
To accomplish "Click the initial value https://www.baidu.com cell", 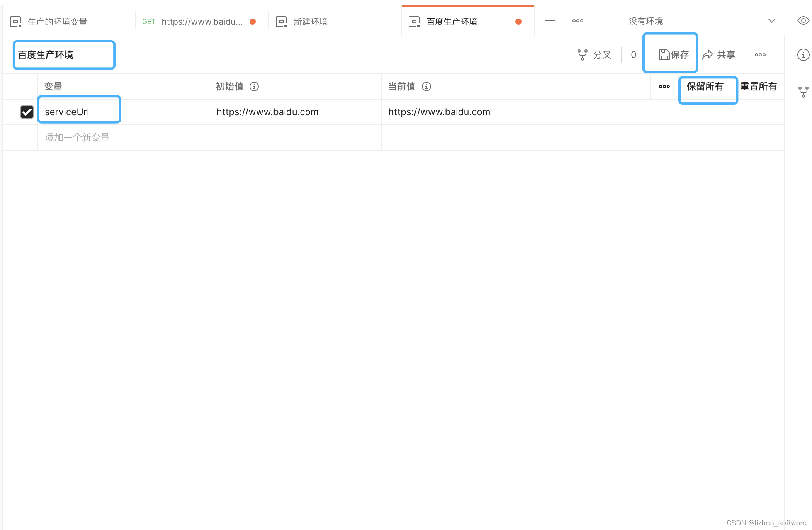I will 295,112.
